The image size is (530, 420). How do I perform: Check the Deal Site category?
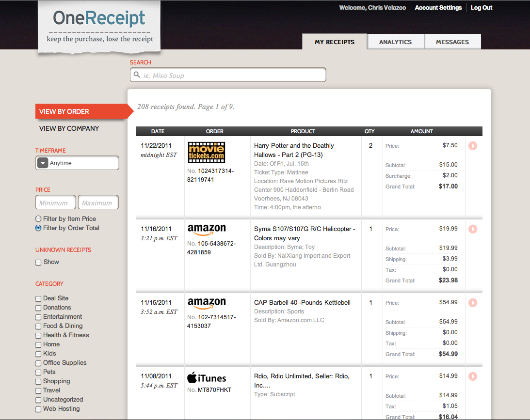click(x=38, y=299)
